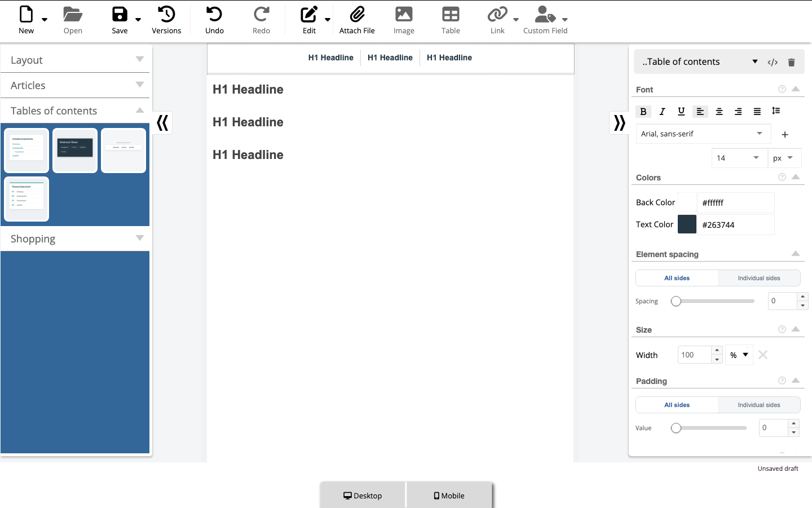The height and width of the screenshot is (508, 812).
Task: Toggle bold text formatting
Action: (643, 112)
